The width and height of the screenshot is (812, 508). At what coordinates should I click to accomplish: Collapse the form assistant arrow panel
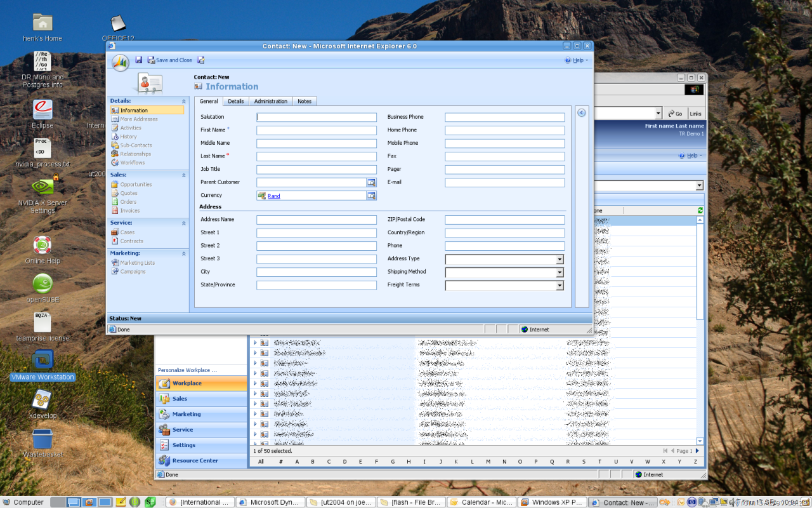click(582, 112)
